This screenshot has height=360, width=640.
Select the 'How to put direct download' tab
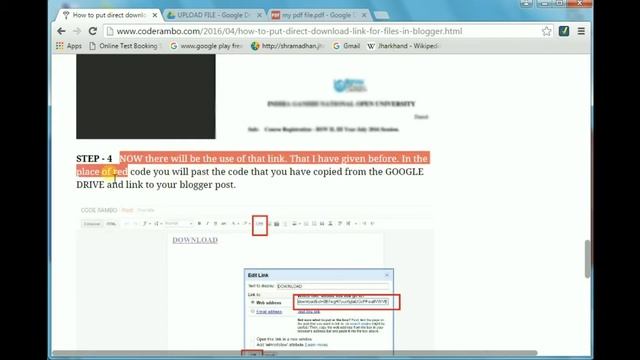pyautogui.click(x=109, y=15)
